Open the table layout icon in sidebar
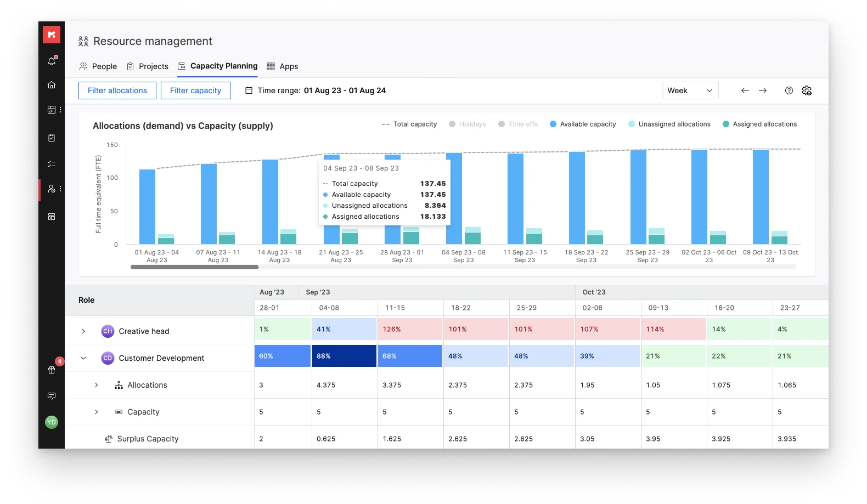The width and height of the screenshot is (867, 504). (x=52, y=217)
